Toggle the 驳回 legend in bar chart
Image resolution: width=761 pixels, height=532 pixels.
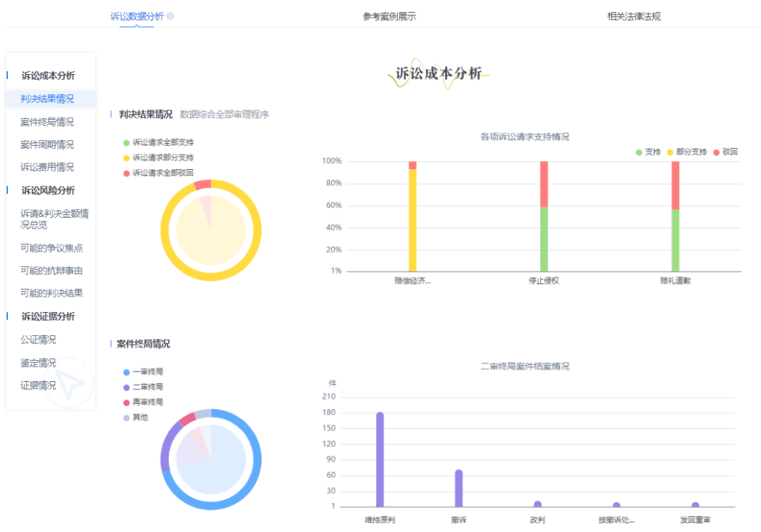(725, 152)
